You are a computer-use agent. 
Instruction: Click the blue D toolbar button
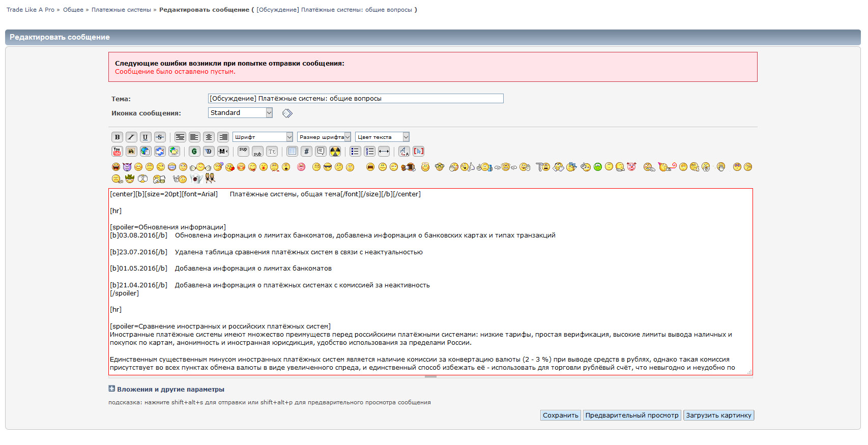pyautogui.click(x=209, y=151)
